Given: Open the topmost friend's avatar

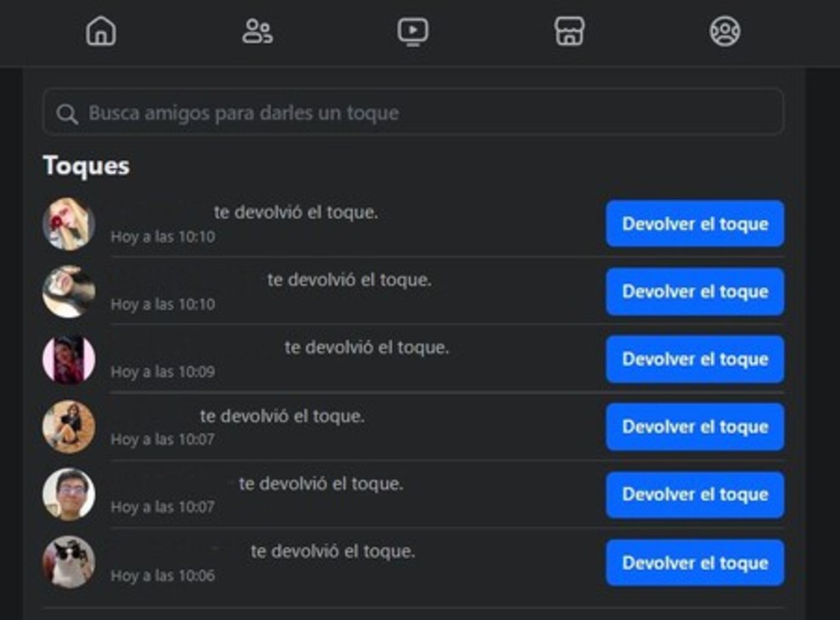Looking at the screenshot, I should (69, 224).
